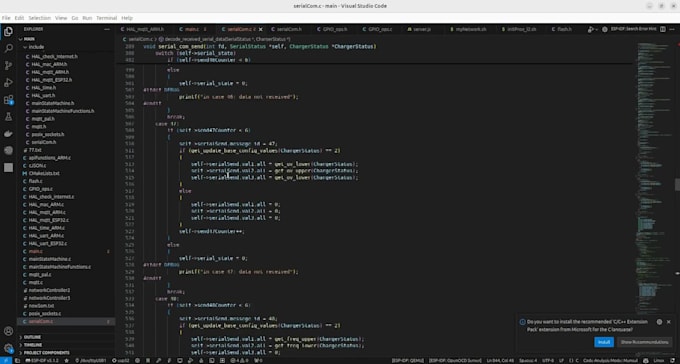Image resolution: width=680 pixels, height=364 pixels.
Task: Dismiss the C/C++ extension notification
Action: point(669,322)
